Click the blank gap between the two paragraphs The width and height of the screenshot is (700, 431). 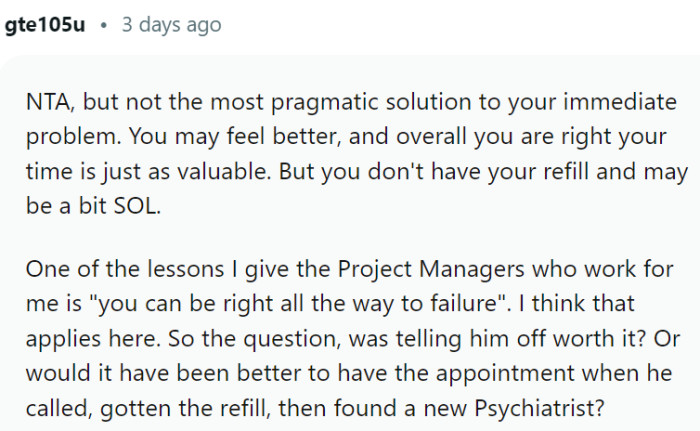point(350,238)
